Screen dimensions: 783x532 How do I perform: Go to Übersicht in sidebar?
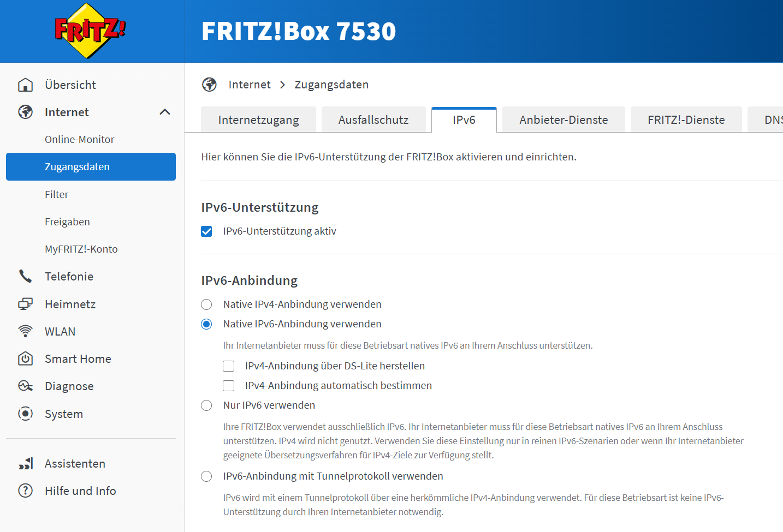(70, 85)
